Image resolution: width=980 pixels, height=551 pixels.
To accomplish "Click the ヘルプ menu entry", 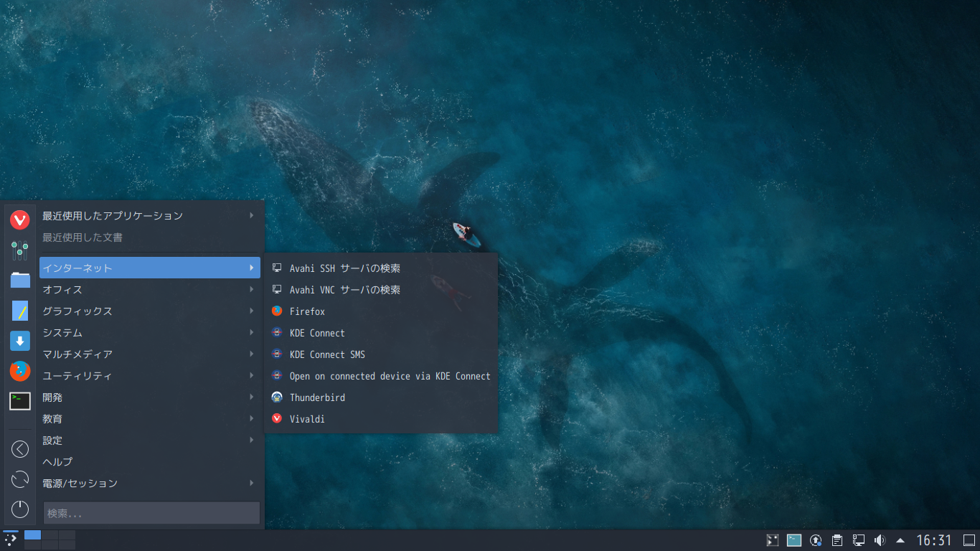I will pos(150,461).
